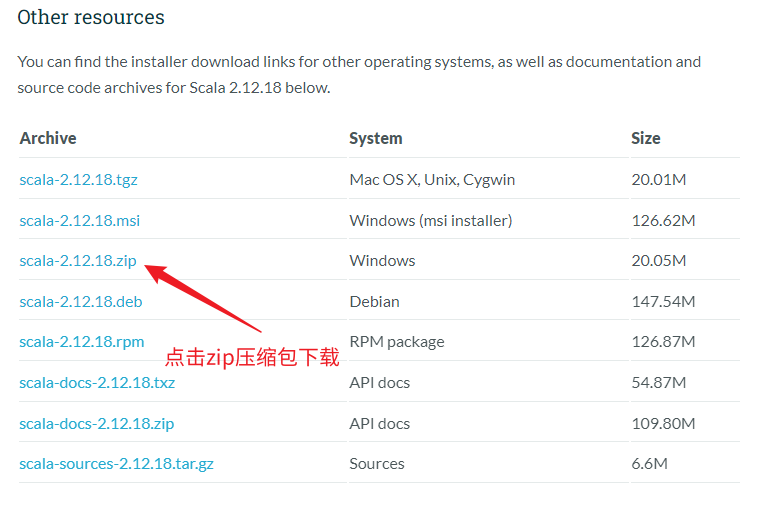
Task: Click the 20.05M size value
Action: coord(658,261)
